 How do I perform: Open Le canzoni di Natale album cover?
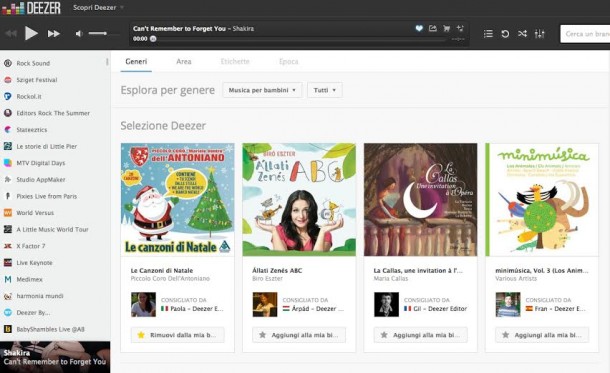[177, 200]
